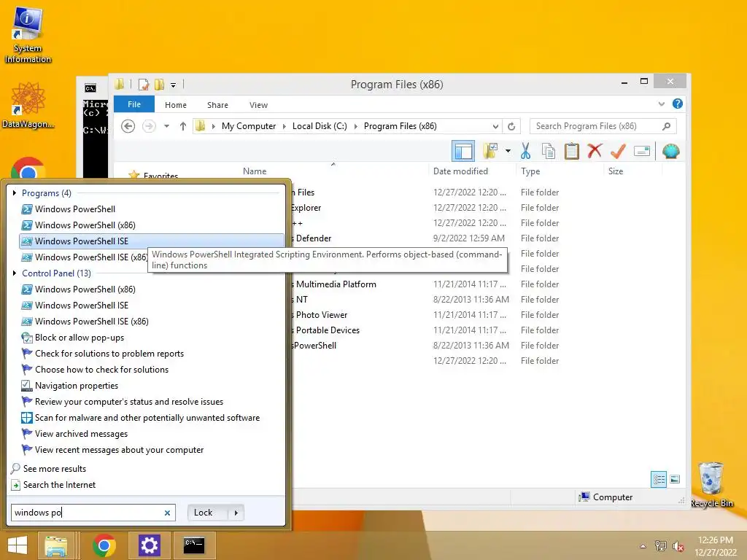The image size is (747, 560).
Task: Open Customize Quick Access Toolbar dropdown
Action: (173, 85)
